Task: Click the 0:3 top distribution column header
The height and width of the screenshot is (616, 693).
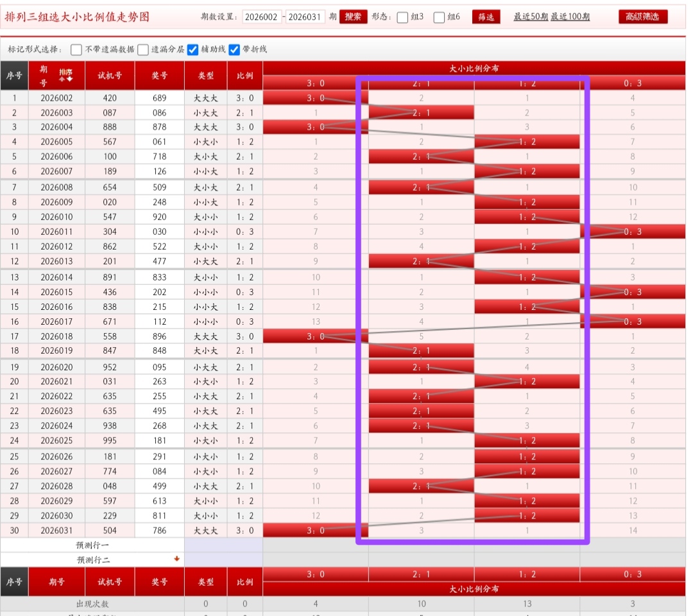Action: (633, 83)
